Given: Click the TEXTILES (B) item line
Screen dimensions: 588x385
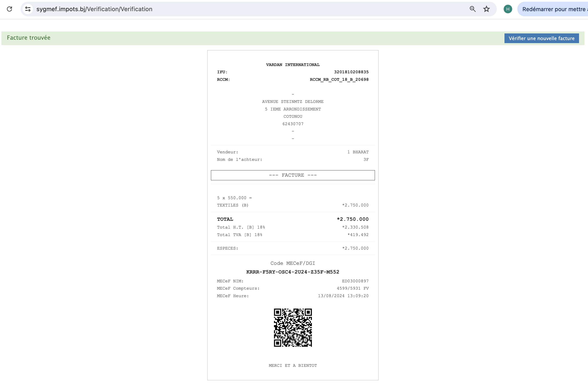Looking at the screenshot, I should pos(233,205).
